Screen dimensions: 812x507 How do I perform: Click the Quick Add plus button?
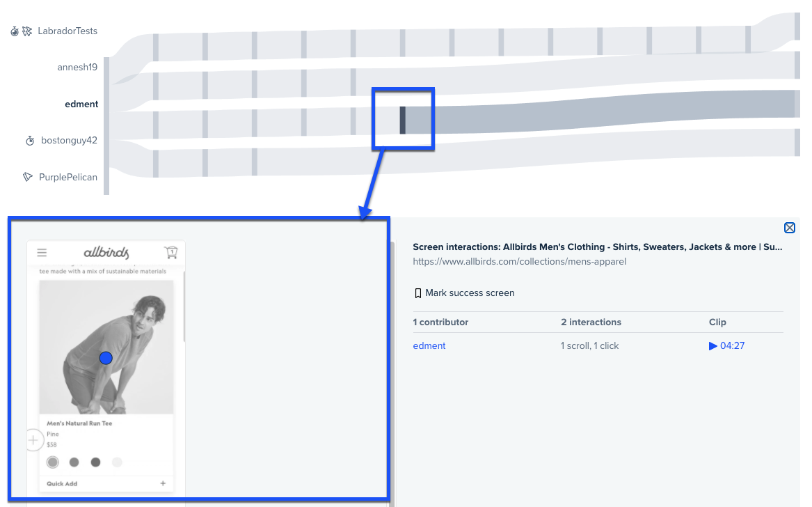[163, 483]
